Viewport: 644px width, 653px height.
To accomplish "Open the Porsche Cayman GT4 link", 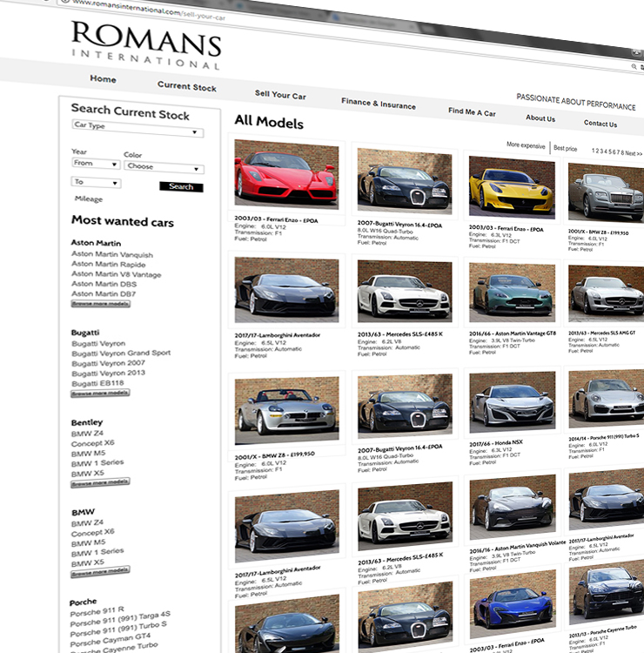I will tap(111, 640).
